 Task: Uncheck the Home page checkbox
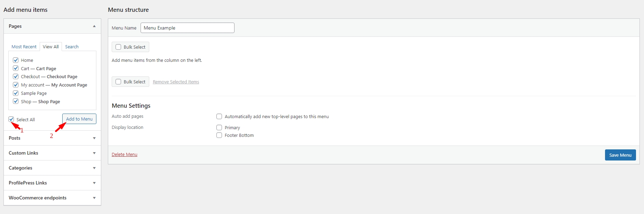(x=16, y=60)
